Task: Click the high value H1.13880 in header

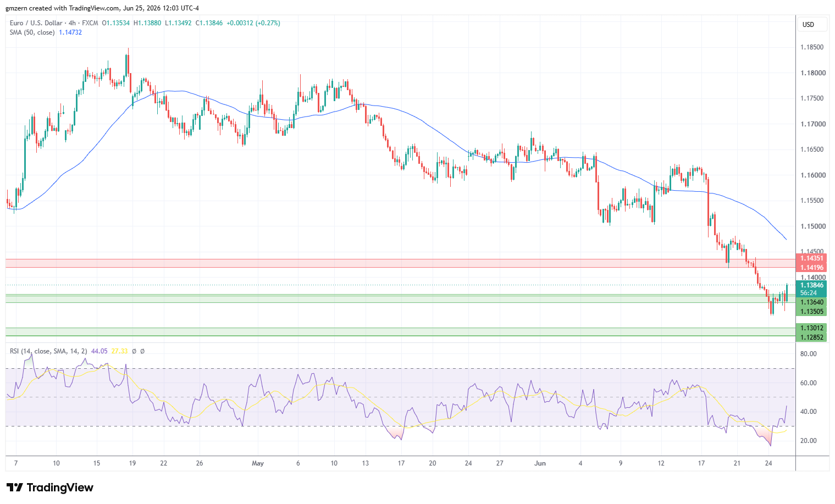Action: pos(147,23)
